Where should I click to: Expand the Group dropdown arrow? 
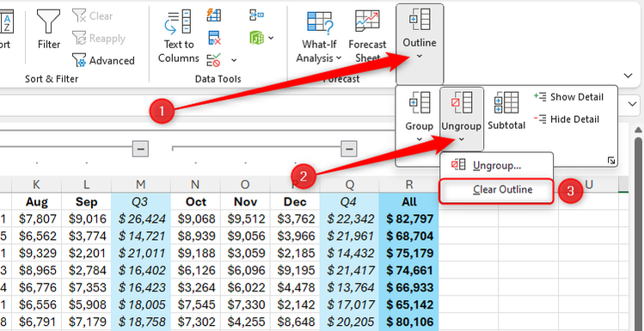pyautogui.click(x=420, y=139)
